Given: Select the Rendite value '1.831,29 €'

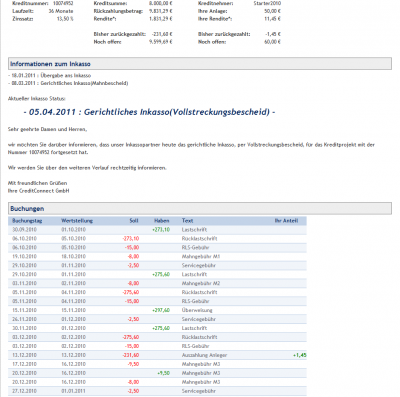Looking at the screenshot, I should (160, 19).
